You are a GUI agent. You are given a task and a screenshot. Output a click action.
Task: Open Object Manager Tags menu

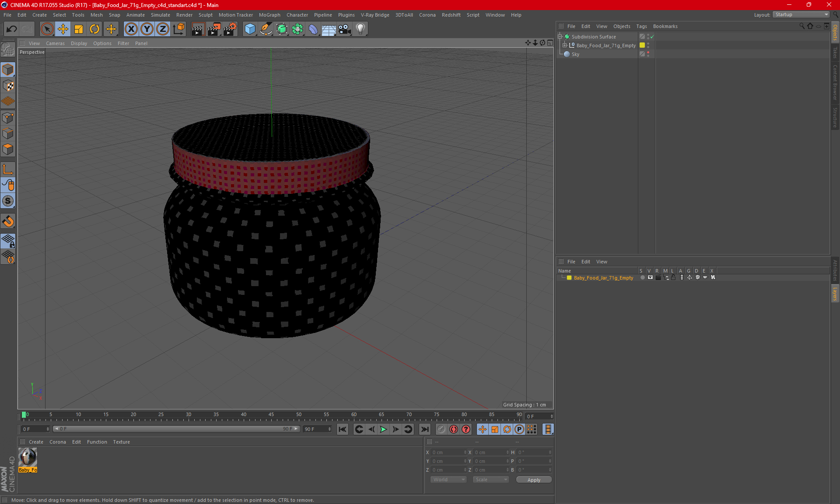point(641,26)
